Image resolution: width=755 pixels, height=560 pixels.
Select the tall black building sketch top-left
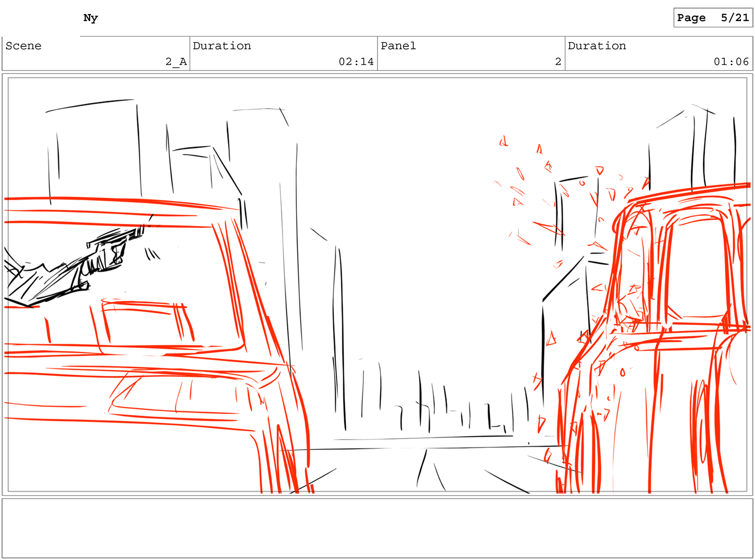[x=96, y=146]
